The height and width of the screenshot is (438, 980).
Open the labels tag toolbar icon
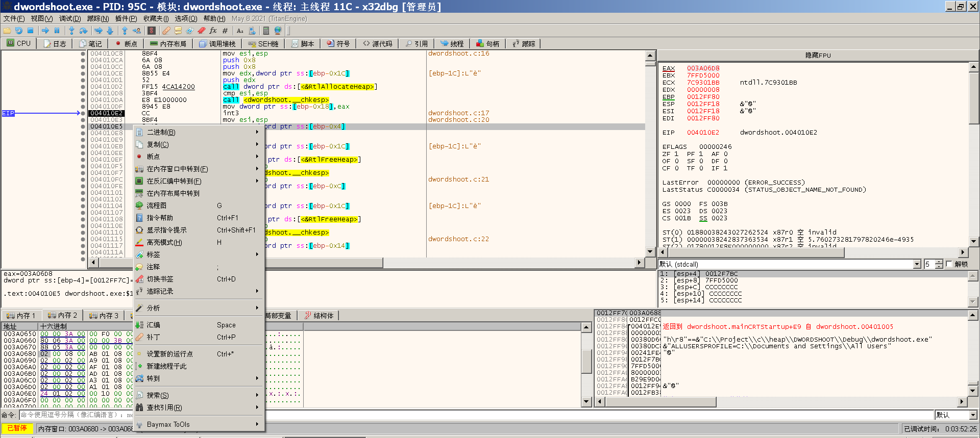coord(190,31)
